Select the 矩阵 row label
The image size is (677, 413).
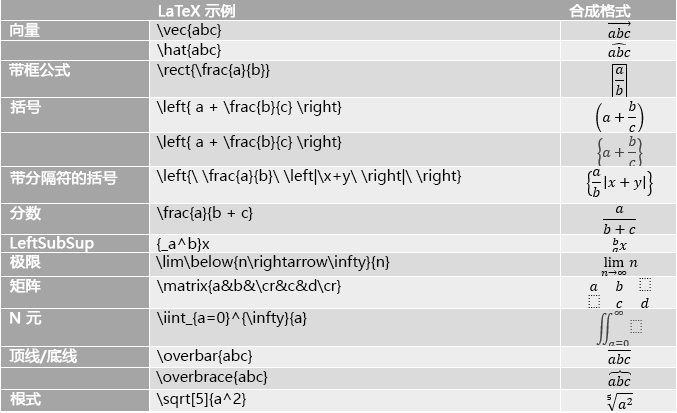pos(25,286)
